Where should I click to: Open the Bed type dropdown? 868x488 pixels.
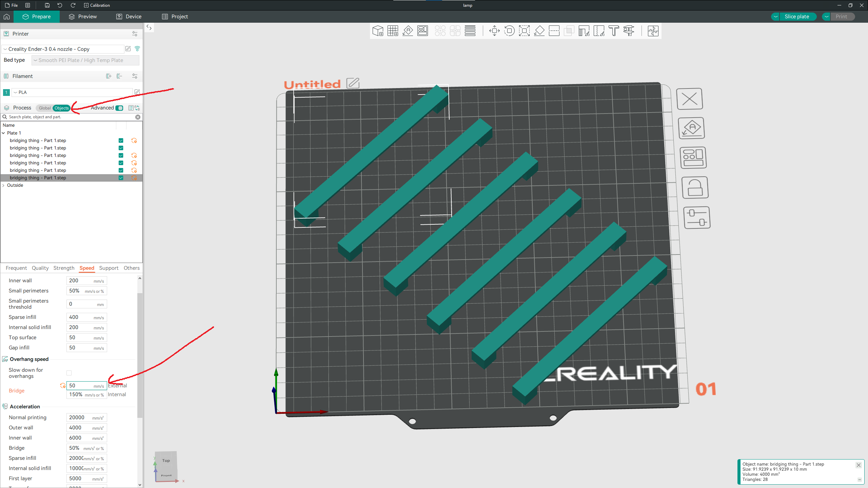[x=85, y=60]
